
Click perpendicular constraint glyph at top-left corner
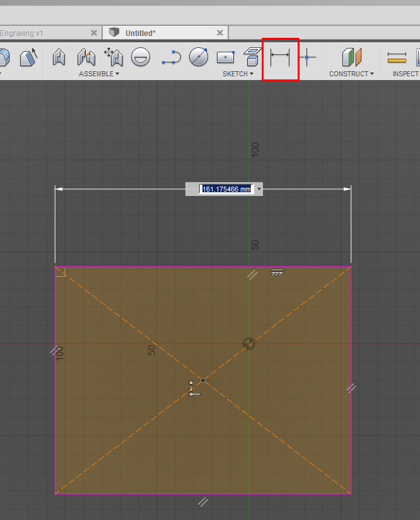click(62, 272)
